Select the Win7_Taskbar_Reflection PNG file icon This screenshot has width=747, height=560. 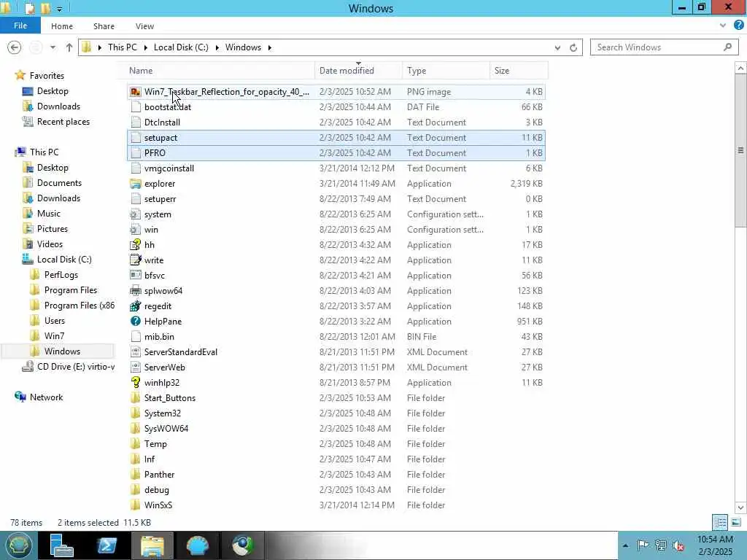(x=135, y=91)
